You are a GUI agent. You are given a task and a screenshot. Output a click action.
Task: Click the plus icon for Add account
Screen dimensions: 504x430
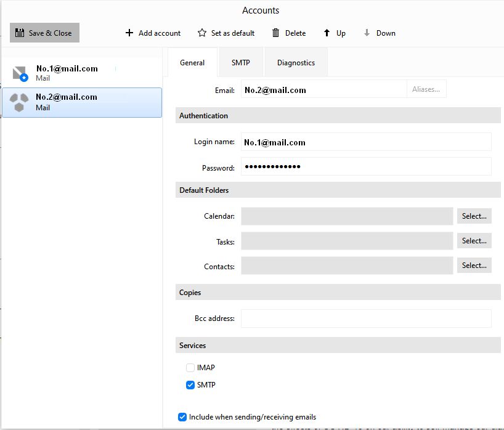coord(129,33)
